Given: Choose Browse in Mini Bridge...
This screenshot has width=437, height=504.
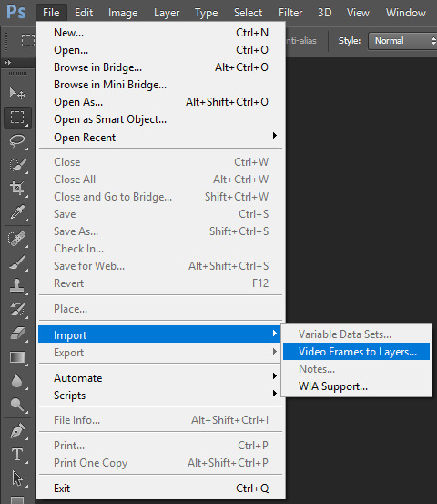Looking at the screenshot, I should (x=160, y=85).
